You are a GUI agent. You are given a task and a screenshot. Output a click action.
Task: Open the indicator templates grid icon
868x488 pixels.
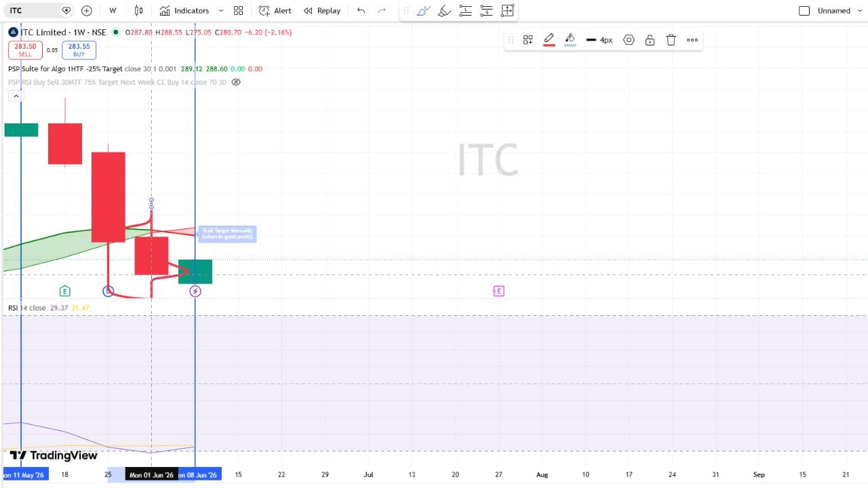(x=238, y=11)
